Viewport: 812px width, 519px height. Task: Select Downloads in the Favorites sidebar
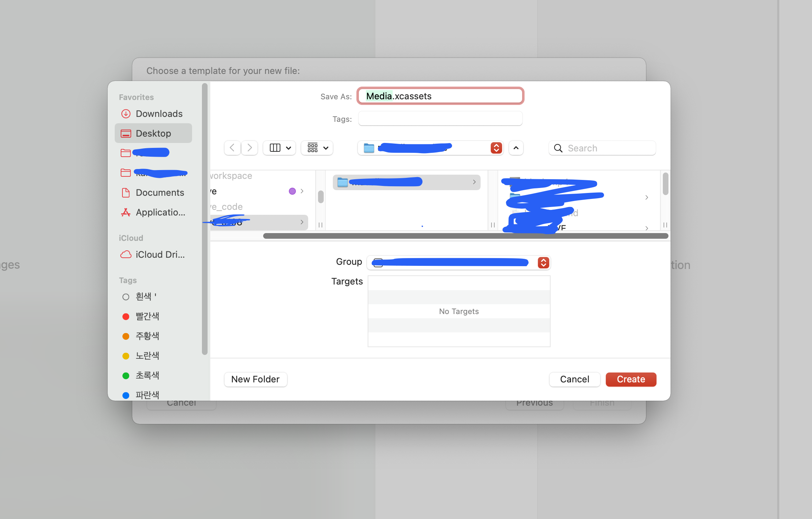[x=159, y=114]
